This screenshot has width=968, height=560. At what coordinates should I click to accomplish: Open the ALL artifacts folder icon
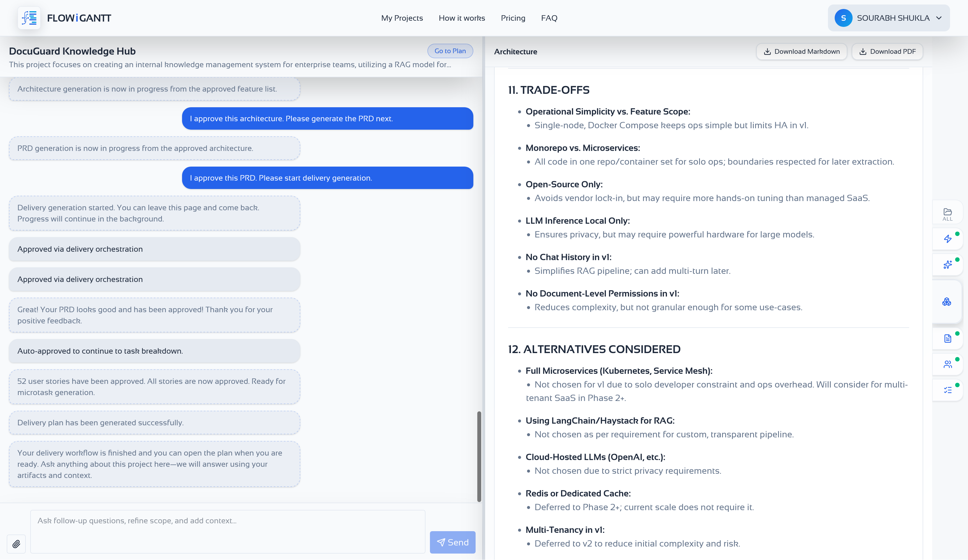(x=947, y=214)
